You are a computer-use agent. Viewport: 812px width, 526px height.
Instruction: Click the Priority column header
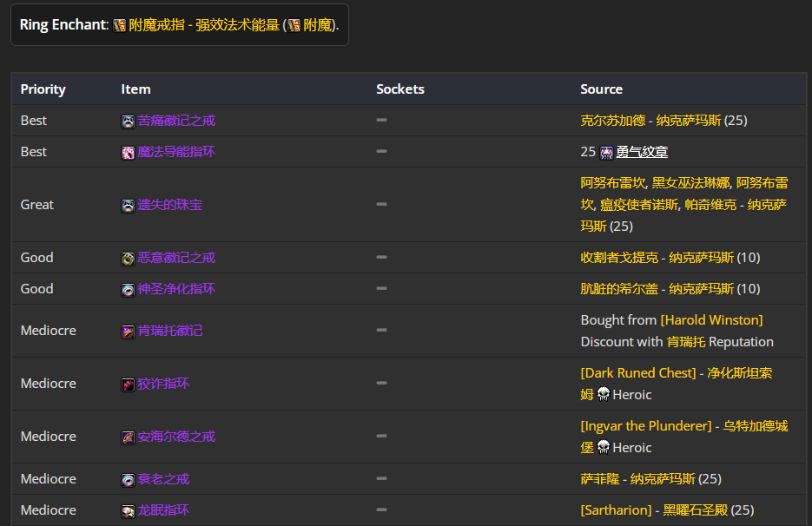pyautogui.click(x=43, y=89)
